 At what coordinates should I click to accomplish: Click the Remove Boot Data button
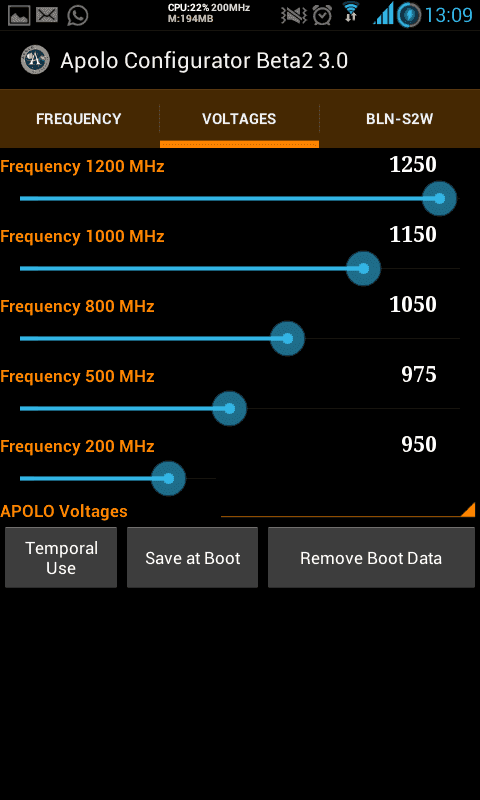371,558
